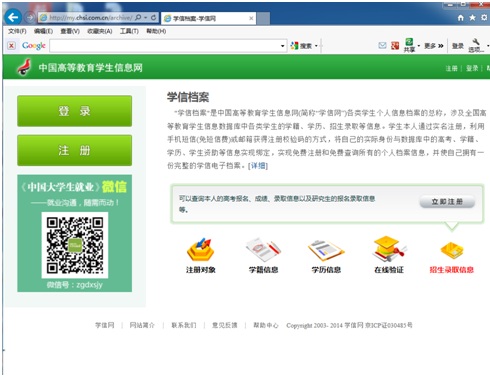Image resolution: width=490 pixels, height=380 pixels.
Task: Click the header 登录 link
Action: (x=472, y=68)
